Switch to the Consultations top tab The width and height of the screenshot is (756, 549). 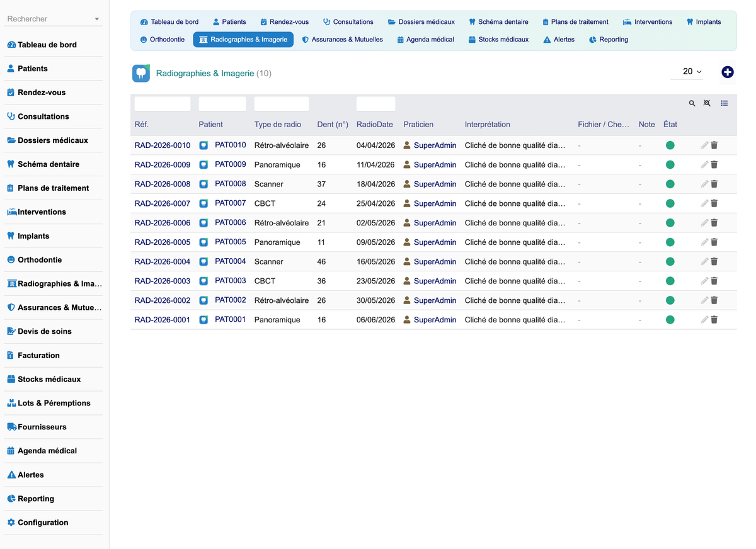coord(348,22)
